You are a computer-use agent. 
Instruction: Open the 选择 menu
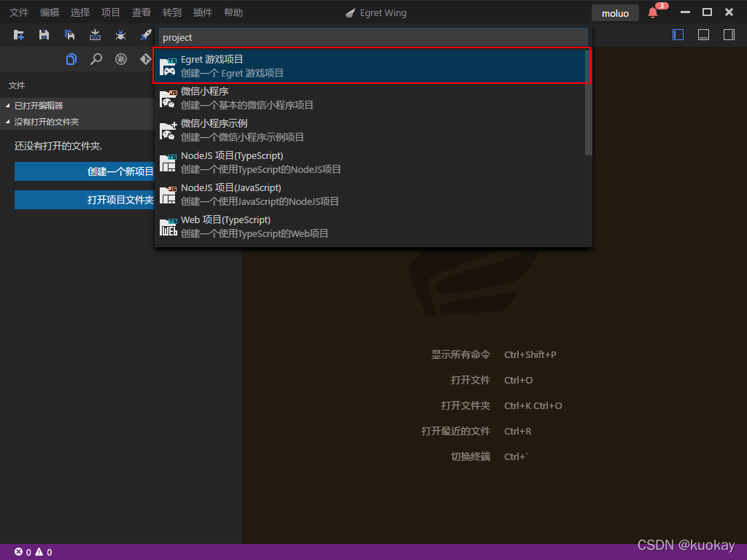coord(80,13)
